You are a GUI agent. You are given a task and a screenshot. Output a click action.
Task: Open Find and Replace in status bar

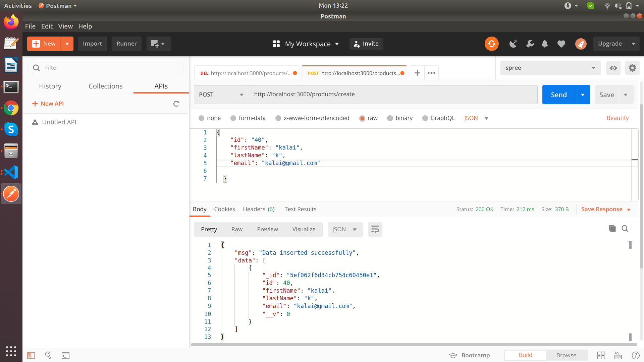click(48, 356)
